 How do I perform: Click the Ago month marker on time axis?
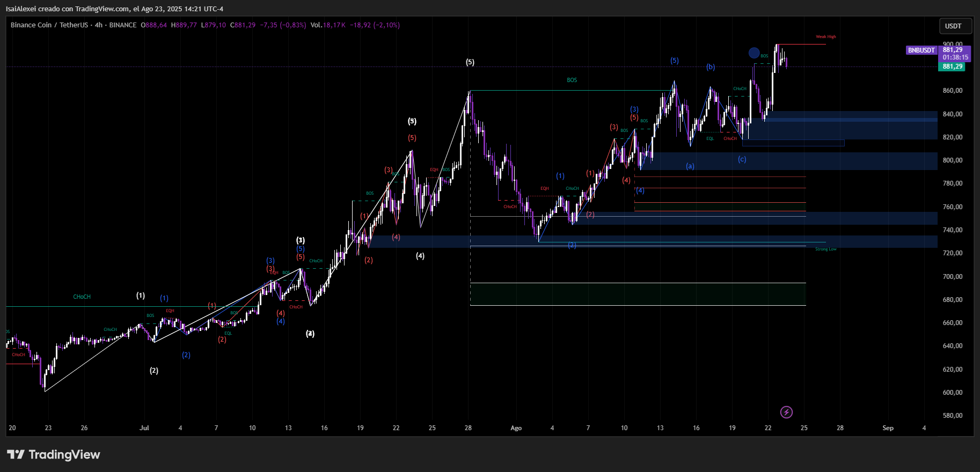click(516, 428)
